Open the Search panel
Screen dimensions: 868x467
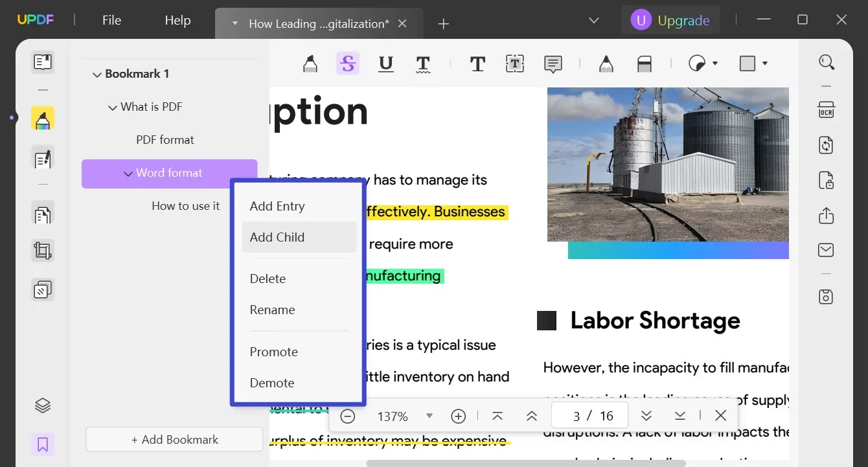click(x=827, y=62)
